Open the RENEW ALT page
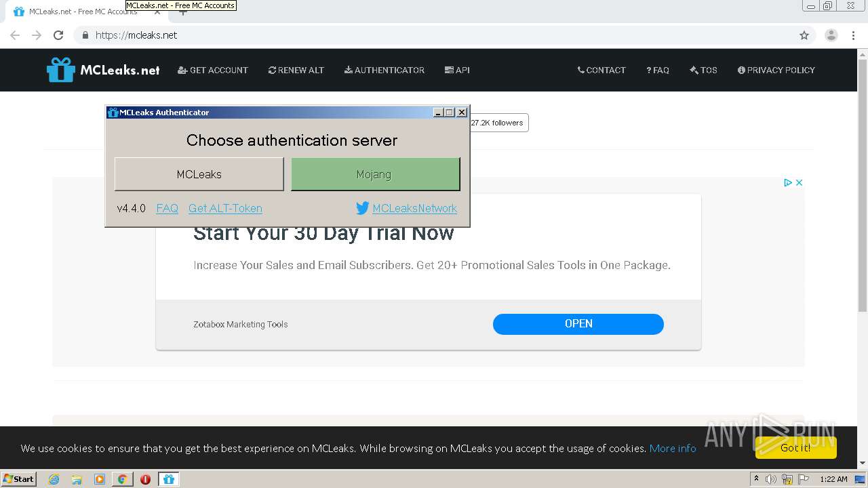 pyautogui.click(x=296, y=70)
